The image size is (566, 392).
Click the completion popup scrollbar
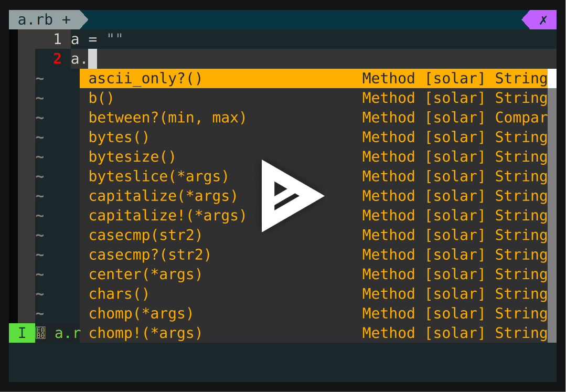tap(552, 79)
